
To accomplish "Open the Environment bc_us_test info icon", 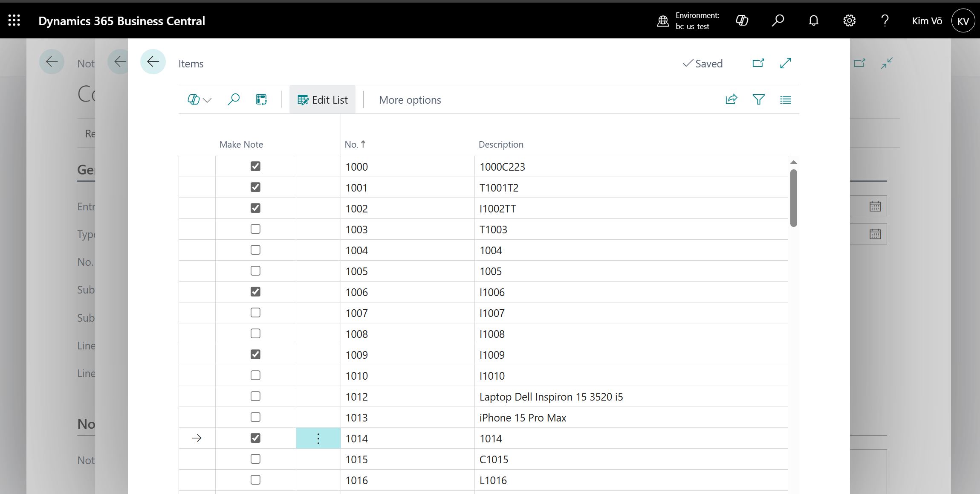I will point(663,21).
